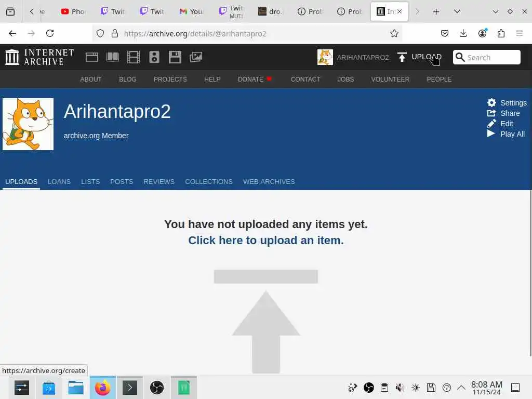Open Konsole terminal in taskbar
Viewport: 532px width, 399px height.
pos(130,388)
